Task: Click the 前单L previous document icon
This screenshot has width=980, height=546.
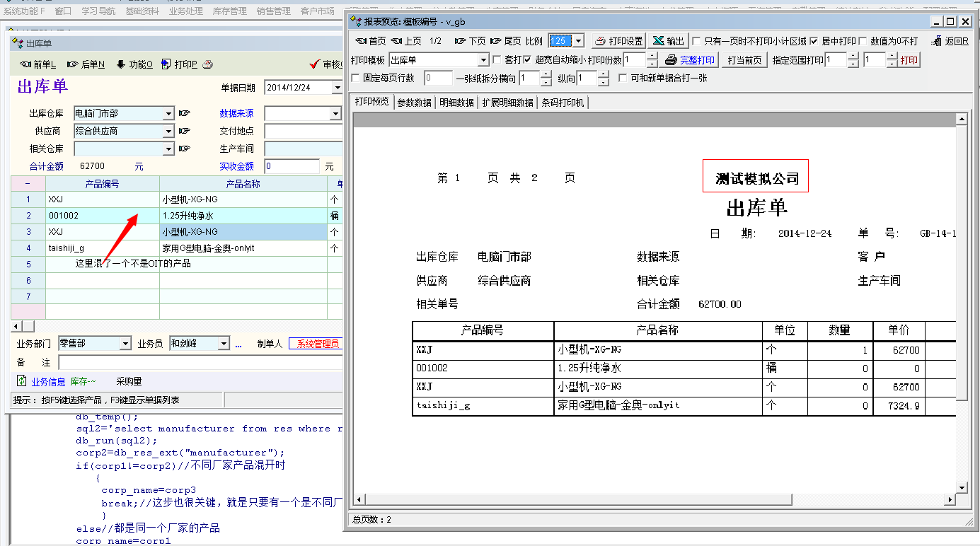Action: click(26, 64)
